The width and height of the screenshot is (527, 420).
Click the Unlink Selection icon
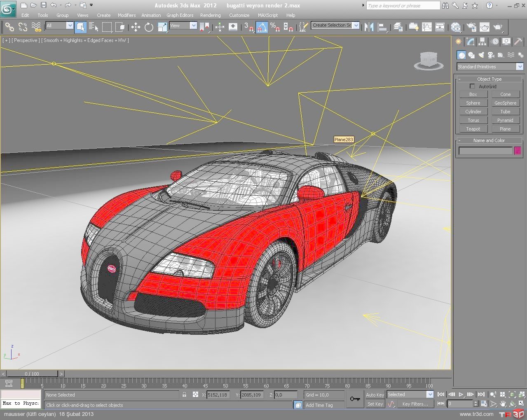(23, 27)
